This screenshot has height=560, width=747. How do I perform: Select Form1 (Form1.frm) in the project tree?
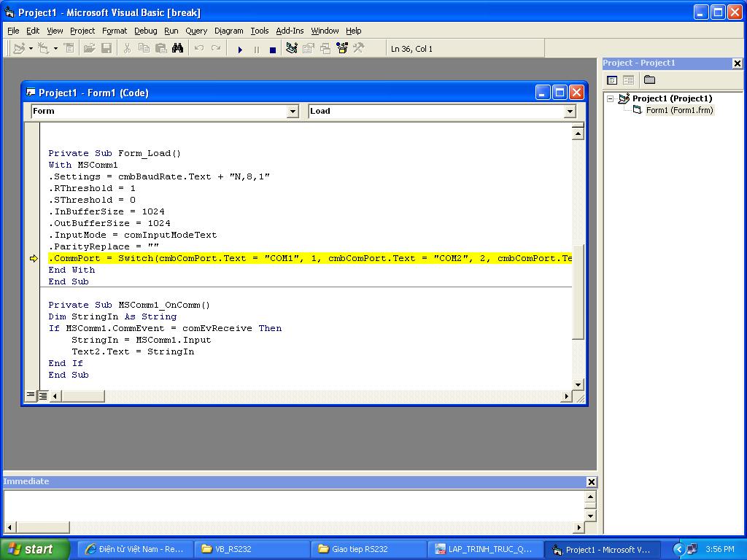pos(679,111)
